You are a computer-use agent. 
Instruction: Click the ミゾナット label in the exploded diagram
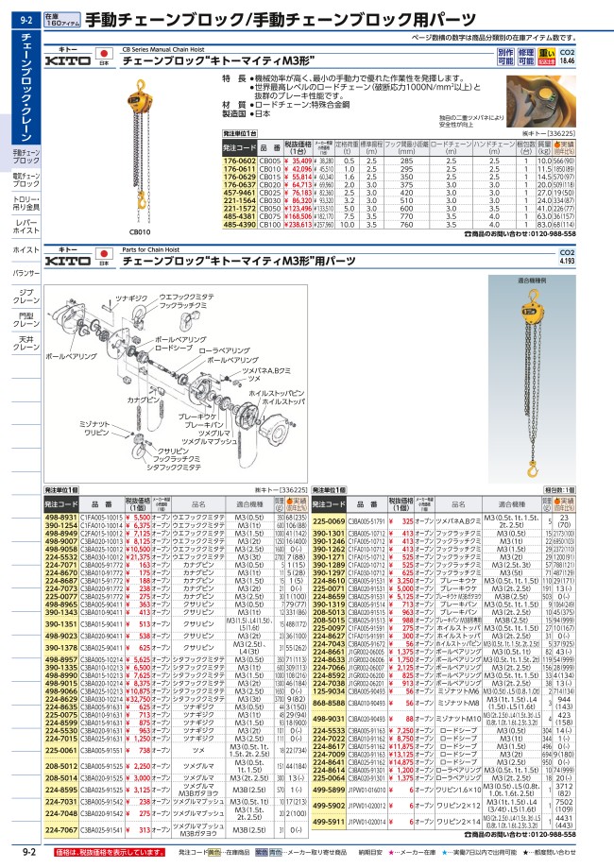[x=94, y=424]
